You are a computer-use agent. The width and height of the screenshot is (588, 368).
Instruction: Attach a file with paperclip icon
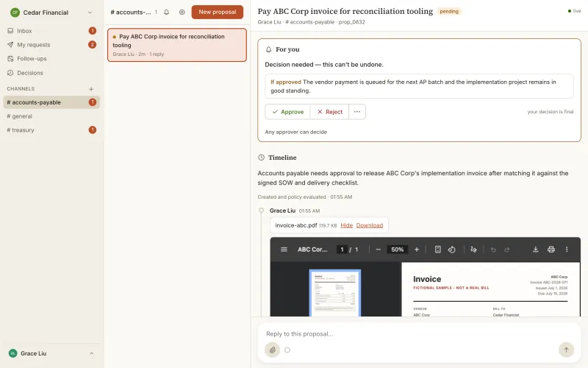point(272,350)
